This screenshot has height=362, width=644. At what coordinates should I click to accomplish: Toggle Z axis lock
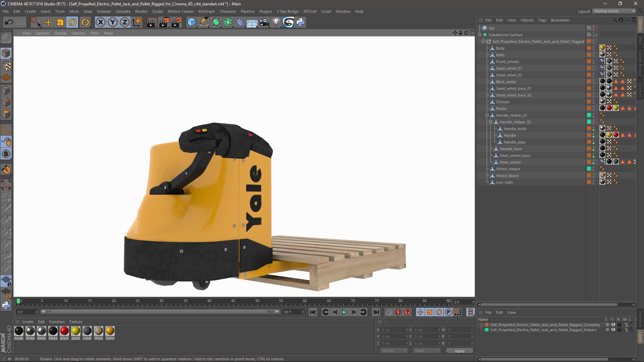(125, 22)
